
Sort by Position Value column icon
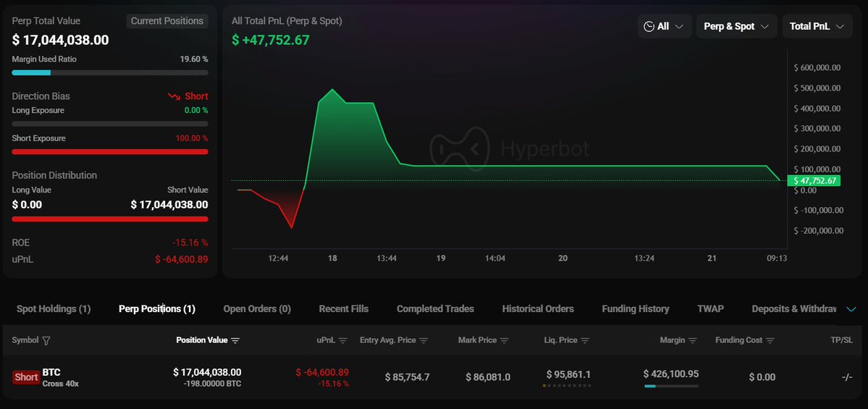235,340
